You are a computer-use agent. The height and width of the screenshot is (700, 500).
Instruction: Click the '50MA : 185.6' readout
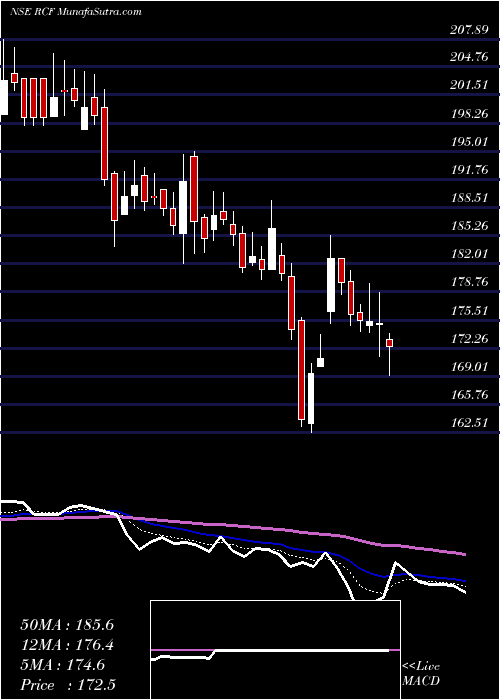(x=67, y=625)
